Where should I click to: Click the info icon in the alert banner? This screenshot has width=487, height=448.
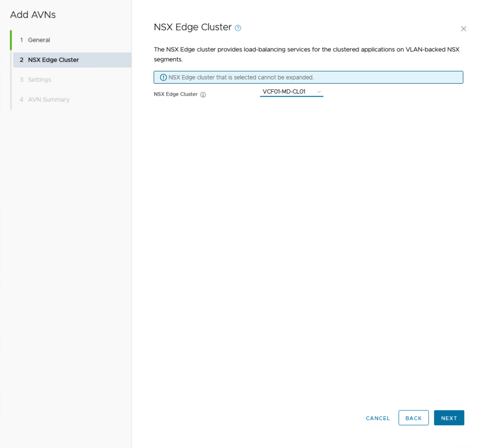click(x=164, y=78)
